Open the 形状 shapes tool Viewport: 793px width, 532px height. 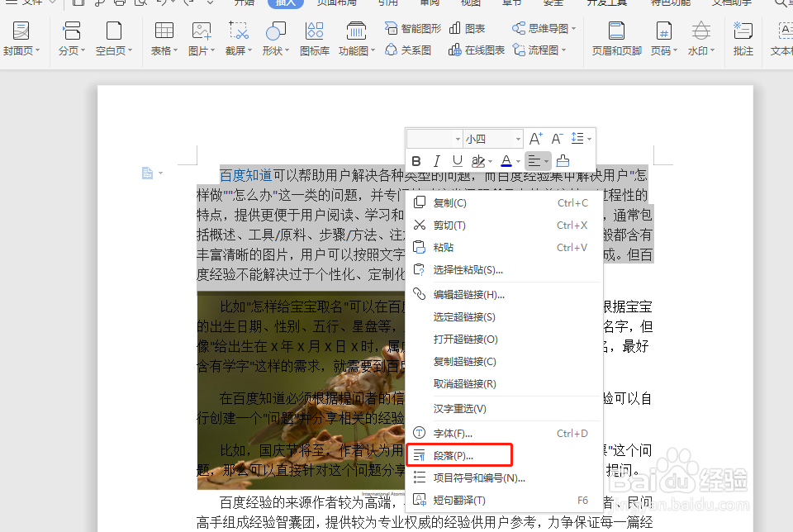276,39
